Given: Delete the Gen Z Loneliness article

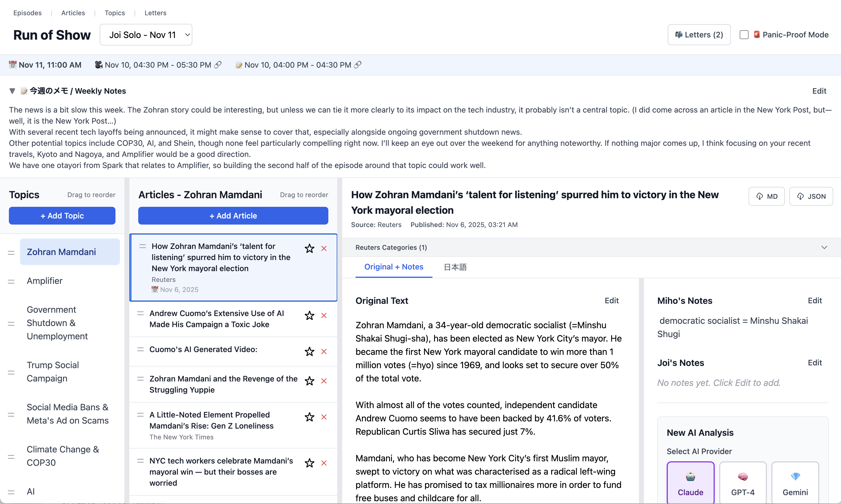Looking at the screenshot, I should [x=324, y=417].
